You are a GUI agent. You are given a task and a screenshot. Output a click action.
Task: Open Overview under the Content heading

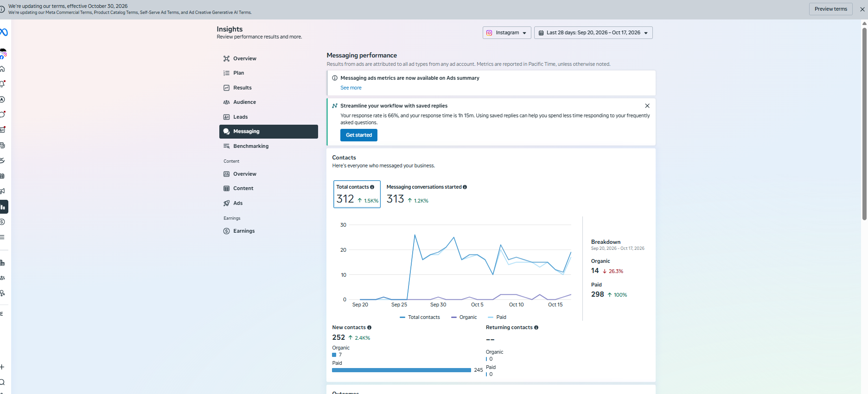pyautogui.click(x=268, y=174)
